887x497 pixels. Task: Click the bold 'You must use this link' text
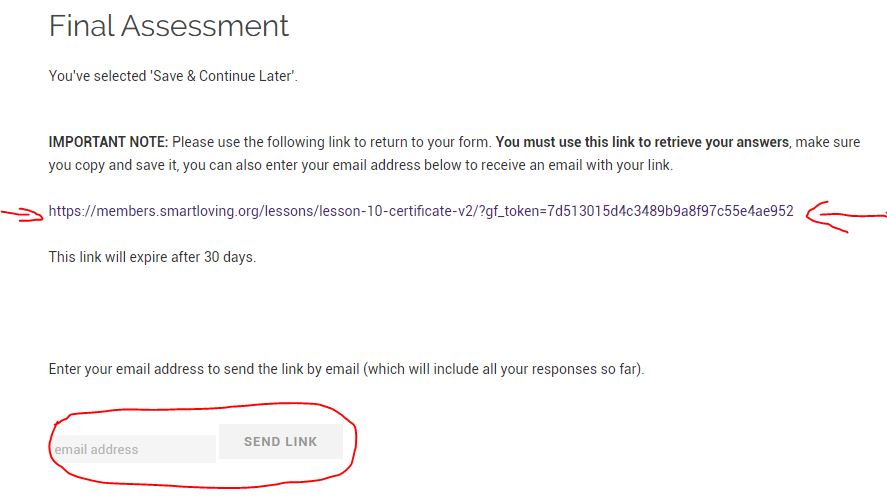(642, 142)
